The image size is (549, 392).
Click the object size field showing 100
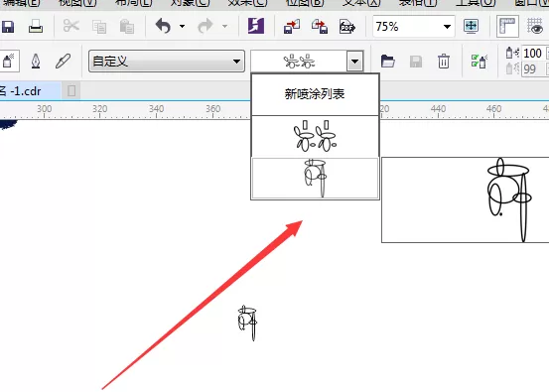pyautogui.click(x=533, y=54)
